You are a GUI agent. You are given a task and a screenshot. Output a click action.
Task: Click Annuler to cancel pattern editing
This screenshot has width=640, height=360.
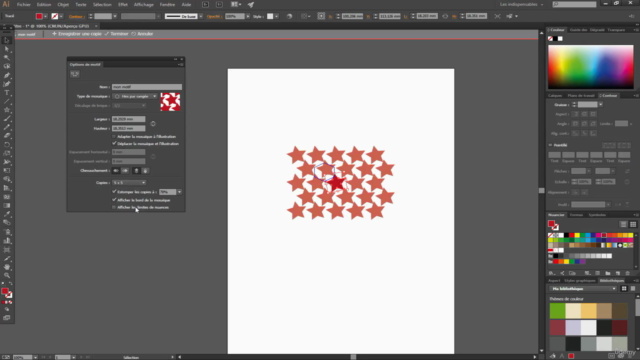[142, 34]
